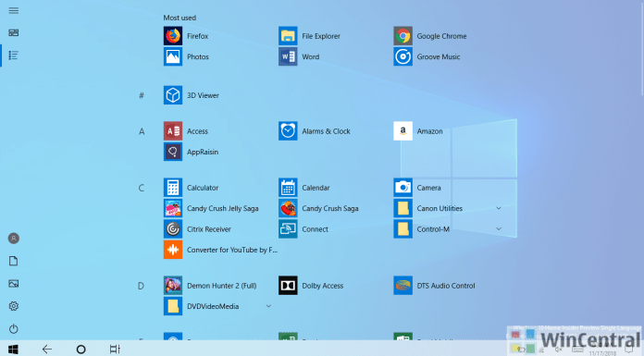Open user account avatar menu
This screenshot has height=356, width=644.
click(x=14, y=239)
